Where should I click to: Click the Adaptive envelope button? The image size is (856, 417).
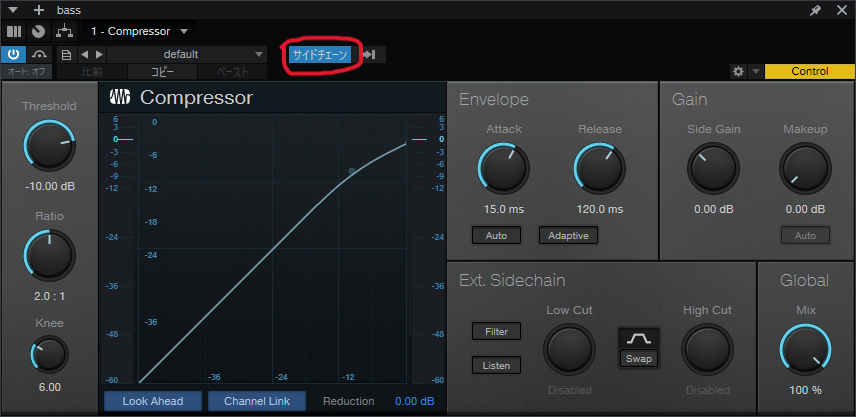coord(568,235)
